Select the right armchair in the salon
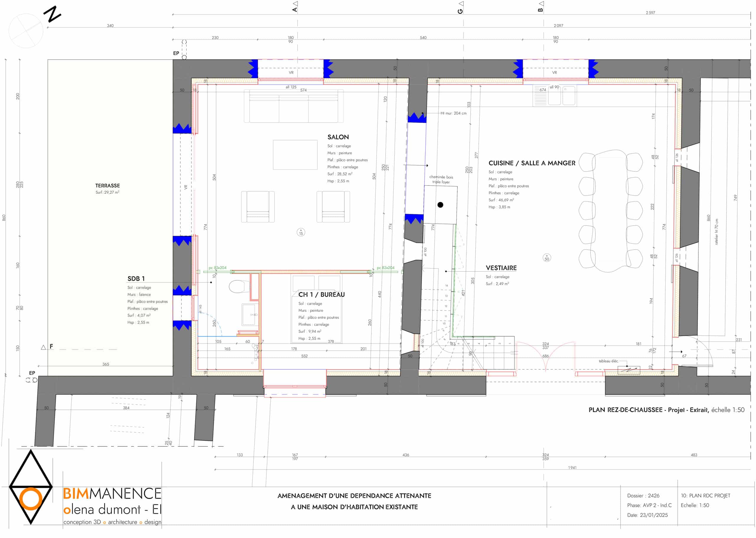756x538 pixels. (x=333, y=207)
